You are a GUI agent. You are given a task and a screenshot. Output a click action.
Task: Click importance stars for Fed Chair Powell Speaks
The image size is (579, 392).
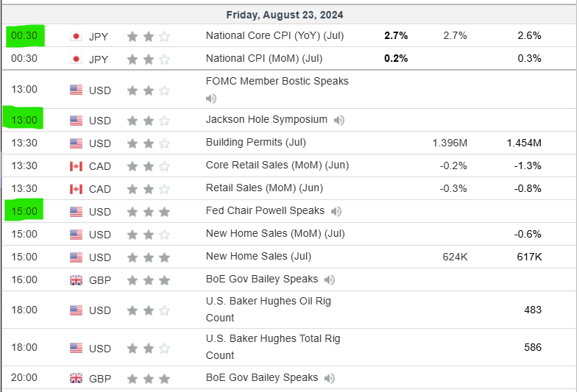(x=148, y=213)
